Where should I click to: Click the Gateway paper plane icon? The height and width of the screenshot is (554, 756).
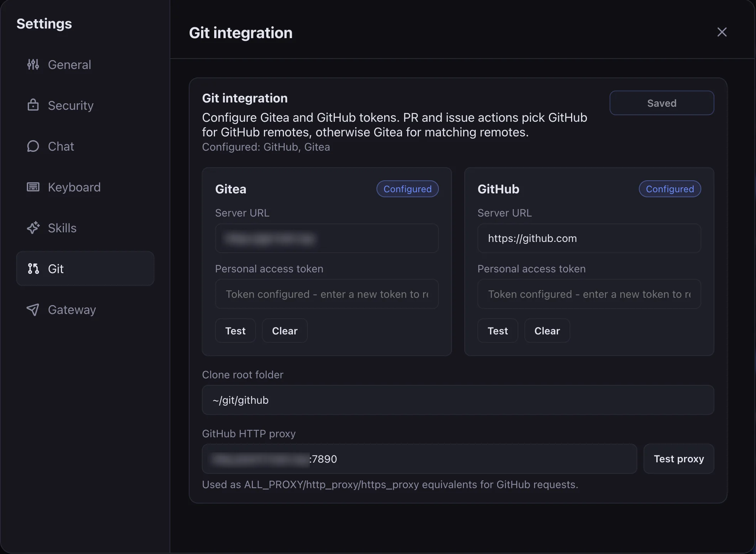click(33, 309)
